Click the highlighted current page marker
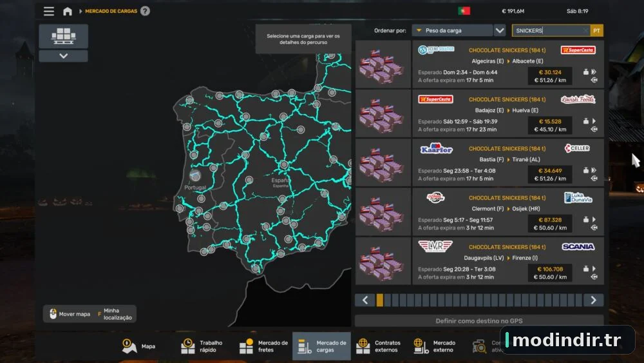Screen dimensions: 644x363 (380, 300)
